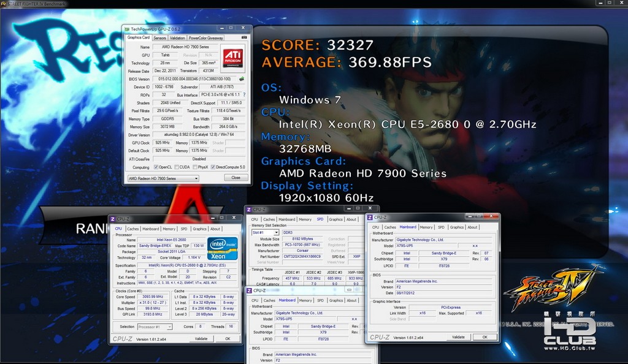Select the Graphics Card tab in GPU-Z
Viewport: 628px width, 364px height.
click(x=138, y=37)
